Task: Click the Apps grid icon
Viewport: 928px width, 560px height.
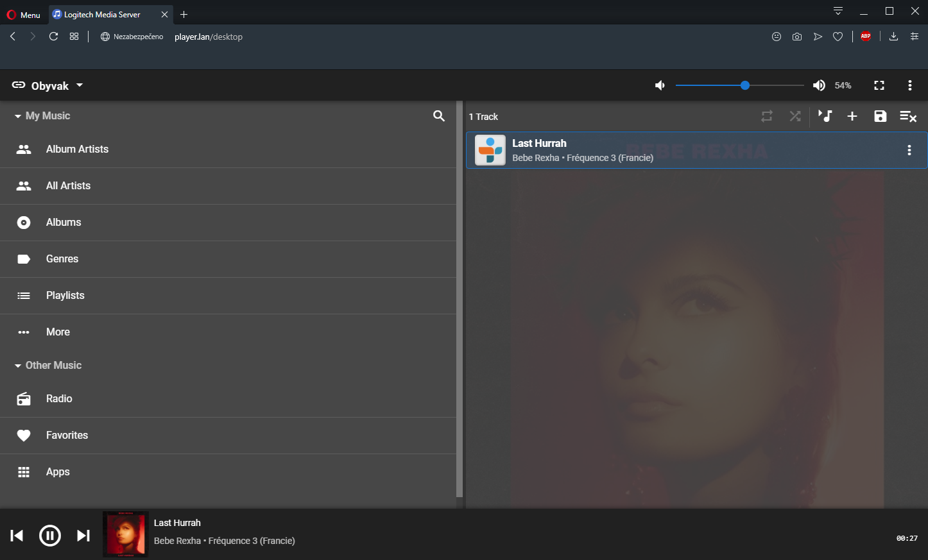Action: click(24, 472)
